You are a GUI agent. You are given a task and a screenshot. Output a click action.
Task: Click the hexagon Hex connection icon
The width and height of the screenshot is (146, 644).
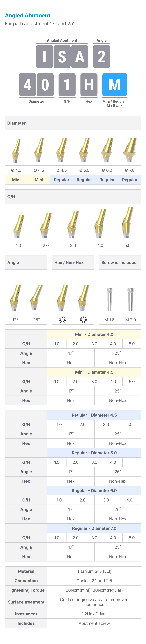62,320
